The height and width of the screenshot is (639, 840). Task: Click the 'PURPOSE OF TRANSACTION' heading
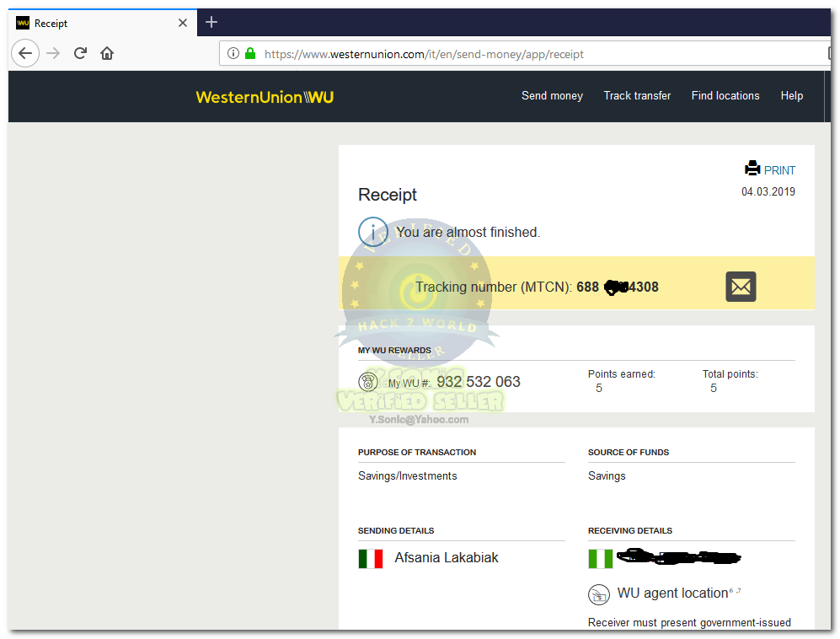coord(417,453)
